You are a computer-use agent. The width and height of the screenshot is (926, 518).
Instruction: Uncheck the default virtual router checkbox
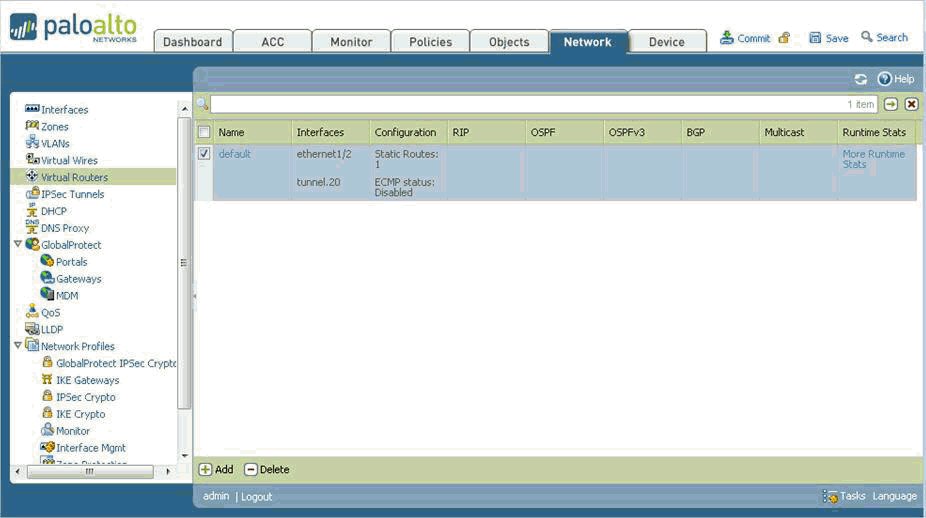tap(204, 154)
